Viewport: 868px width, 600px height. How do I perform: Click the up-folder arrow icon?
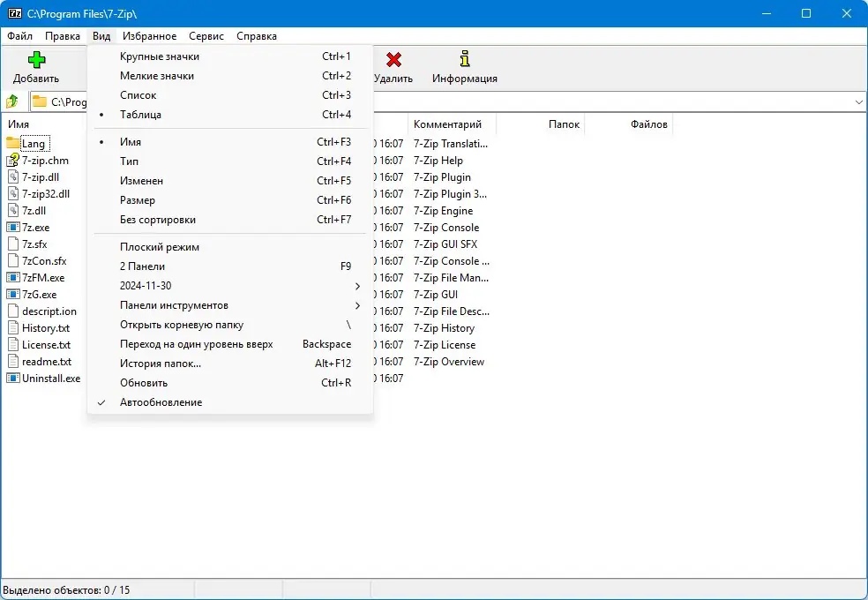[x=12, y=101]
